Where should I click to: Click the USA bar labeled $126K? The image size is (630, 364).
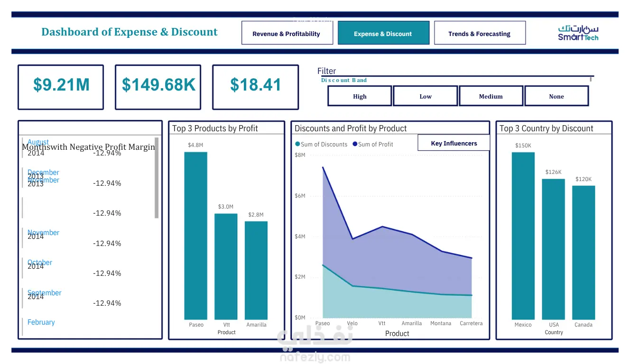pos(554,249)
